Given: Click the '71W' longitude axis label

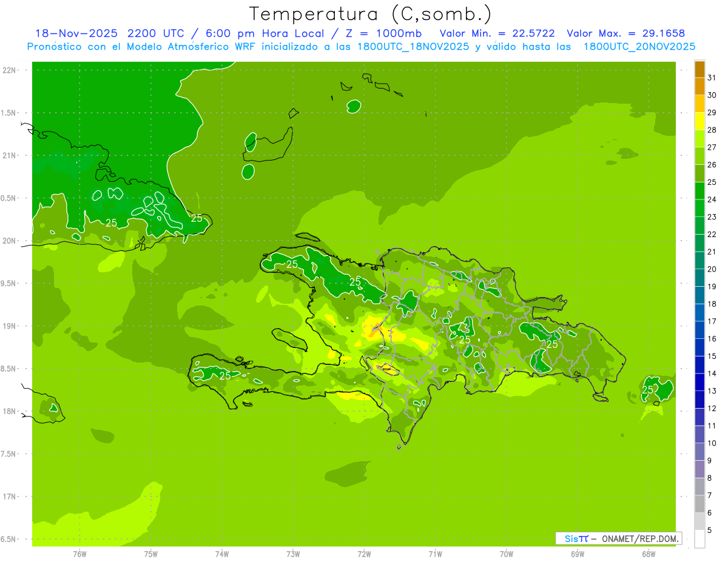Looking at the screenshot, I should click(435, 554).
